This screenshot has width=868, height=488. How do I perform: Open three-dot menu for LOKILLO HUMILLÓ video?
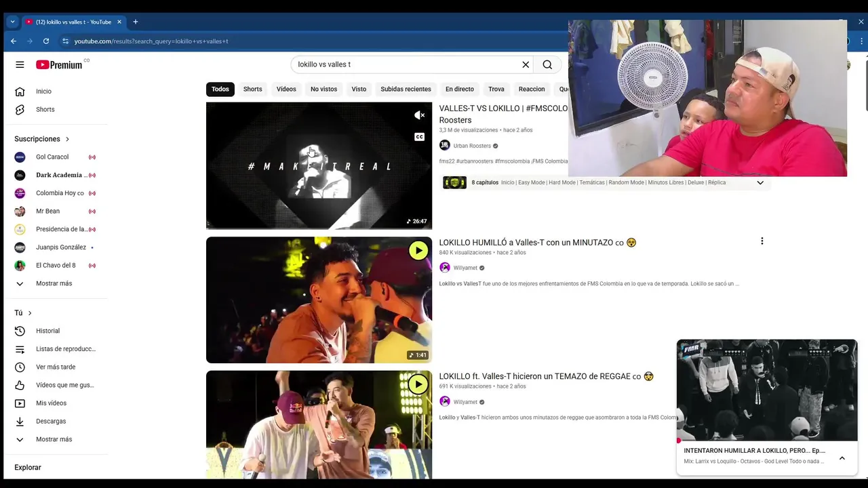point(762,241)
